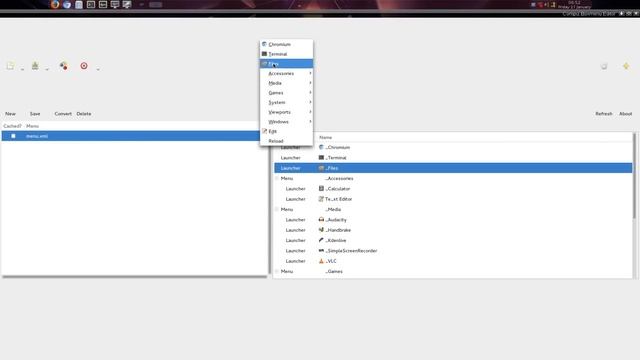Click the Refresh toolbar icon
The image size is (640, 360).
tap(604, 66)
